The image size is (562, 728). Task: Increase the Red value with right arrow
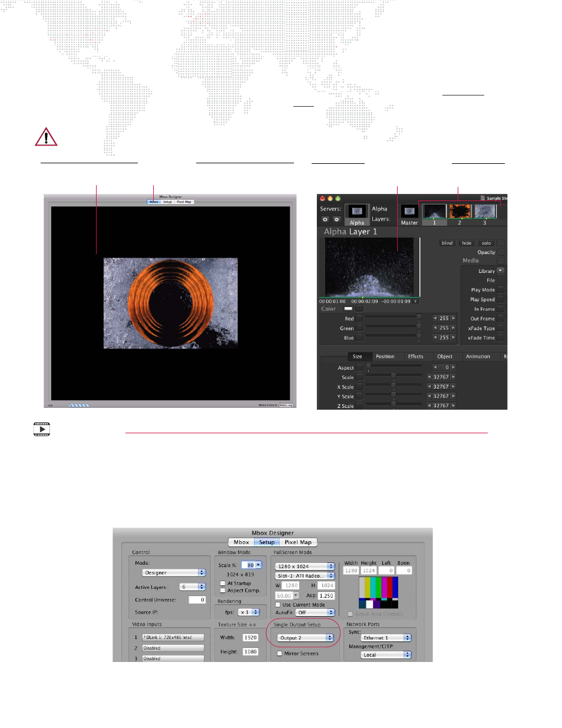pos(454,318)
